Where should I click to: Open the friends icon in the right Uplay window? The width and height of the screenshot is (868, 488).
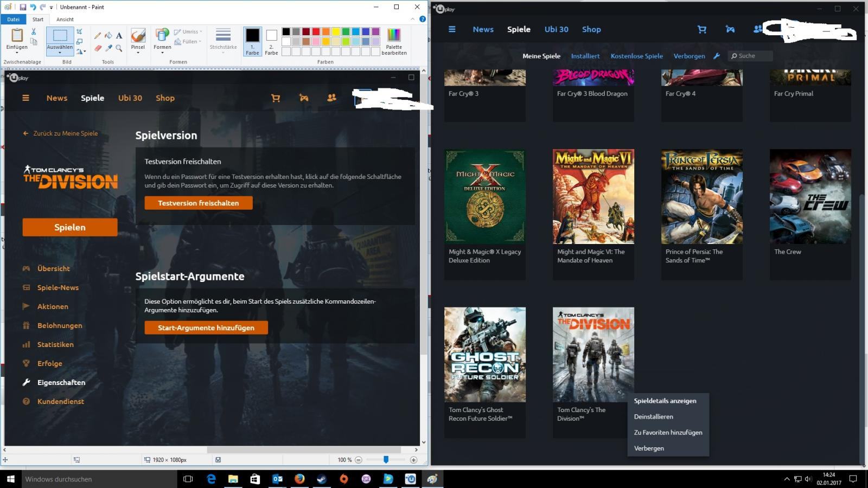[x=758, y=29]
